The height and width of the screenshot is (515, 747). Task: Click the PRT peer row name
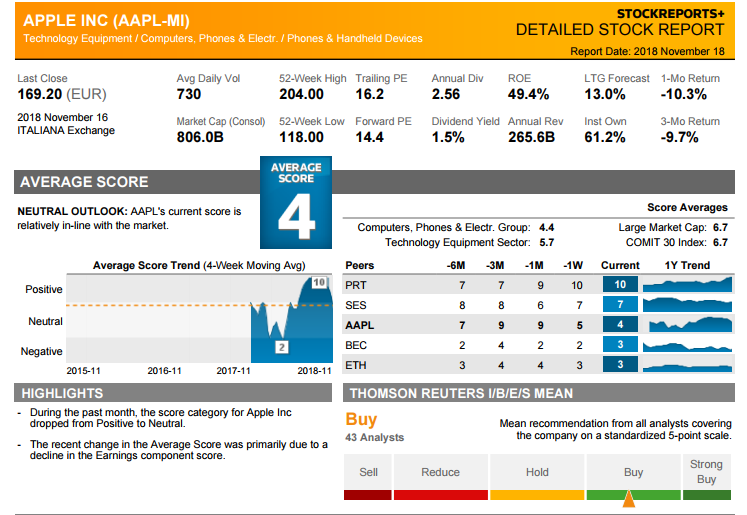point(356,285)
